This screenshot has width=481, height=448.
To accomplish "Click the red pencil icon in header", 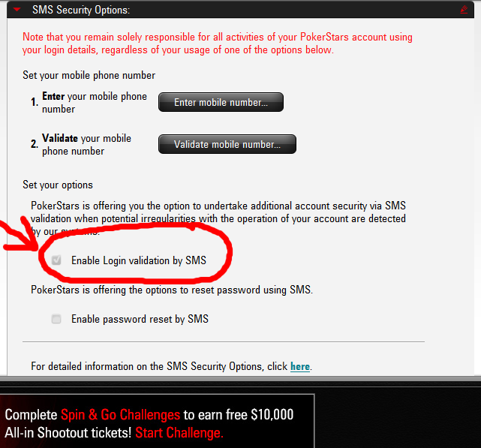I will tap(464, 10).
